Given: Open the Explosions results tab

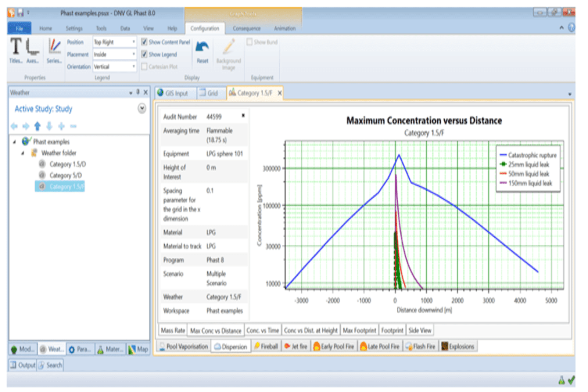Looking at the screenshot, I should pyautogui.click(x=458, y=346).
